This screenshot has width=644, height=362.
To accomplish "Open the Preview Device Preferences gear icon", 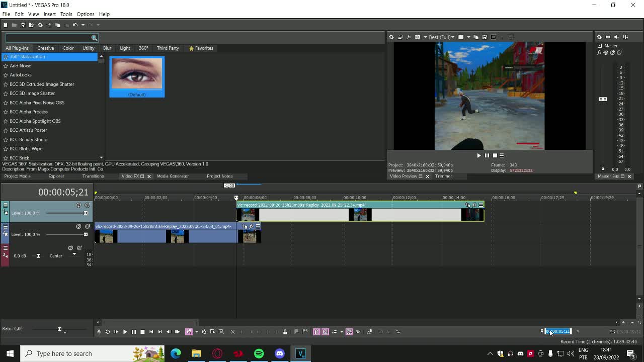I will [x=391, y=37].
